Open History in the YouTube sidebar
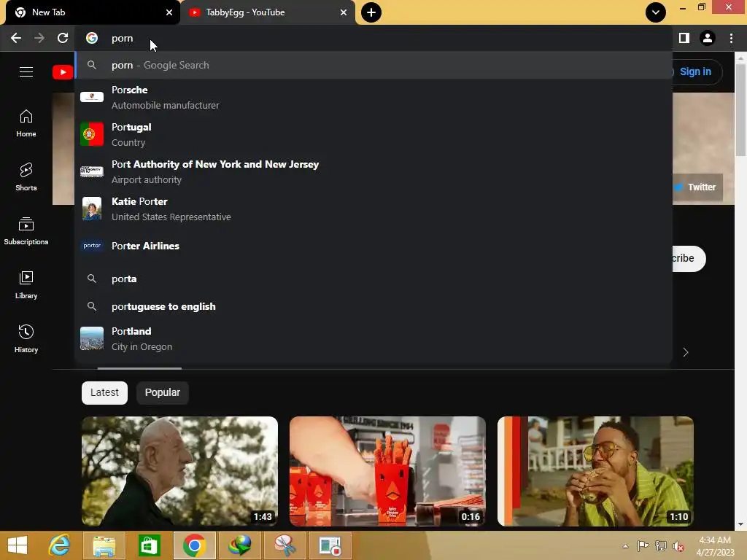 point(26,339)
